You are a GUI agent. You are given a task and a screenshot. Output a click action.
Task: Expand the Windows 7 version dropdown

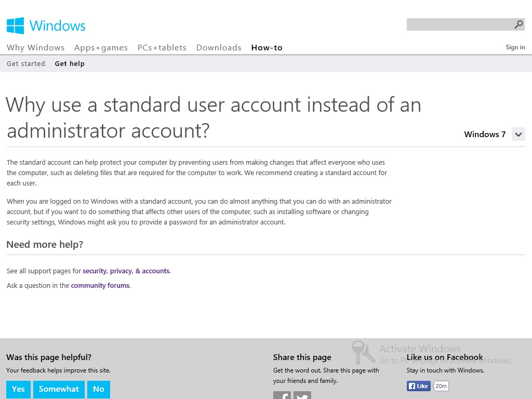click(x=518, y=135)
